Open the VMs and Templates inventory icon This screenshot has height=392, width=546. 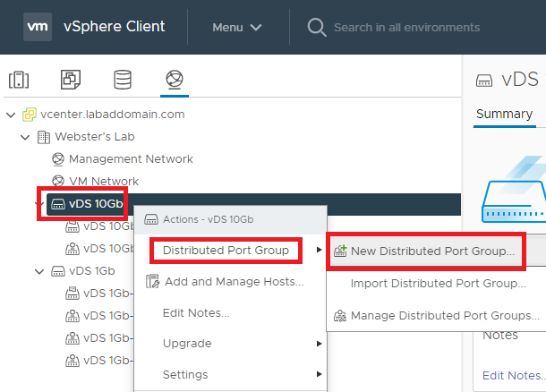point(71,80)
